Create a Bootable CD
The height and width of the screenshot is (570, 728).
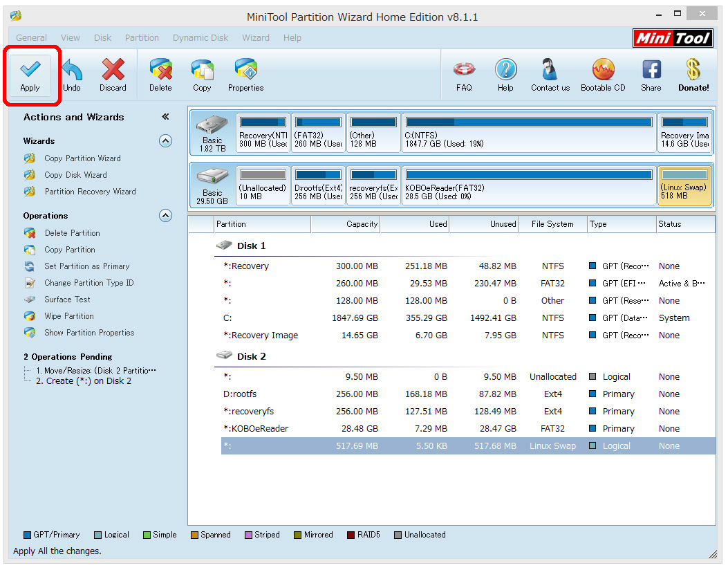(x=603, y=75)
